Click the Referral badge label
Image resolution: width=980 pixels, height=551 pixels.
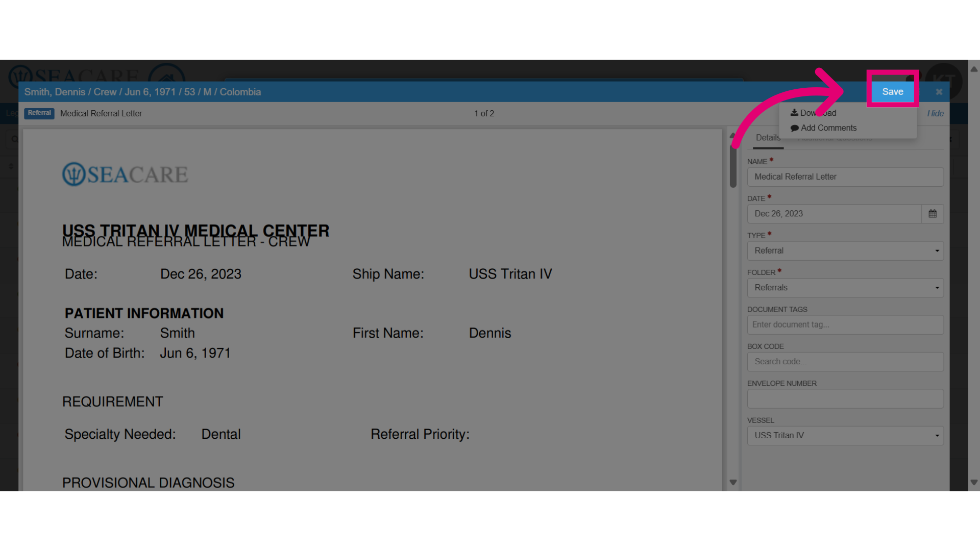tap(39, 113)
